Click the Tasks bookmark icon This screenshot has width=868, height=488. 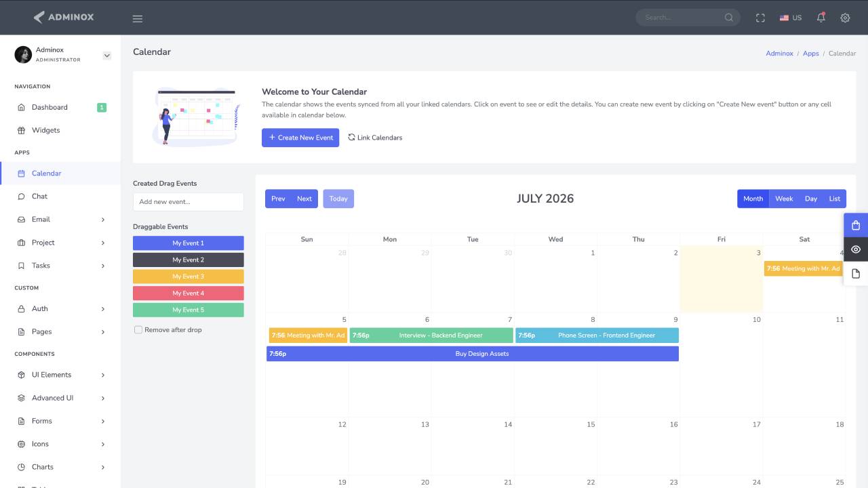21,266
